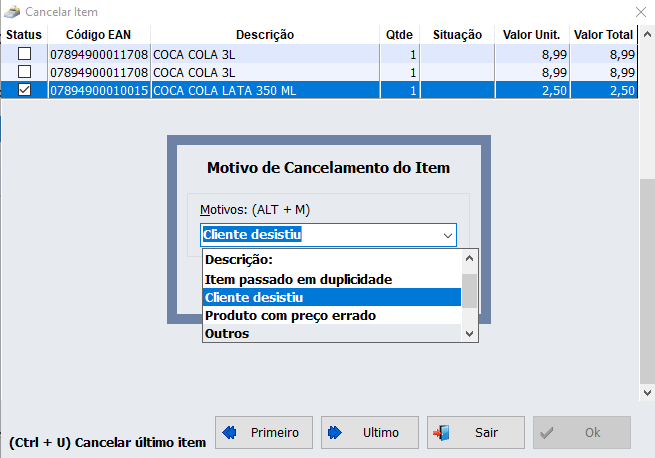Jump to the Ultimo item
The width and height of the screenshot is (655, 458).
pos(370,433)
